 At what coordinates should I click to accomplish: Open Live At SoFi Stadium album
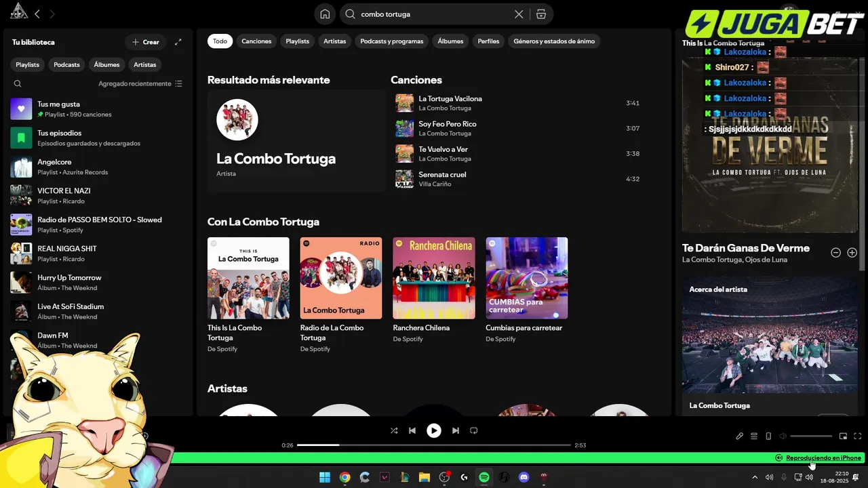point(97,311)
